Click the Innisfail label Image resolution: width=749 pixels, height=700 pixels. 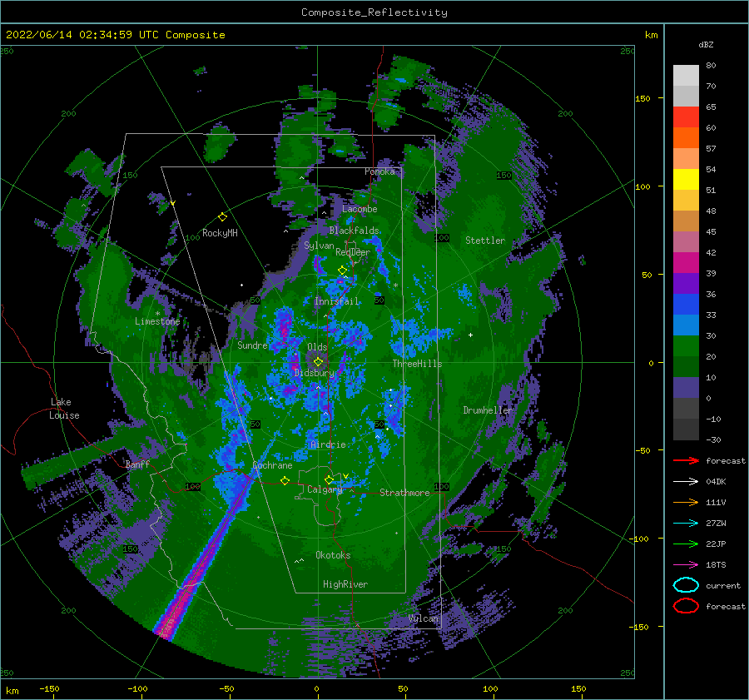336,301
